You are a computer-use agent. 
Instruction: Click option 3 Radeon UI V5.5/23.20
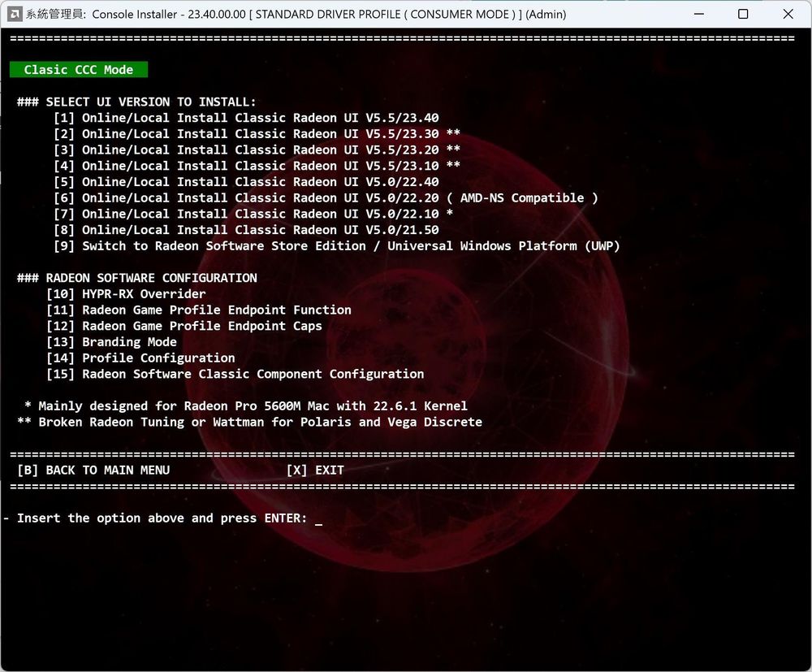(246, 150)
